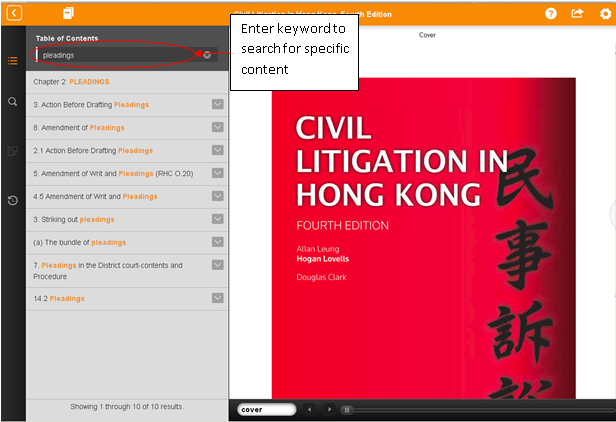Expand 2.1 Action Before Drafting Pleadings arrow

tap(218, 150)
